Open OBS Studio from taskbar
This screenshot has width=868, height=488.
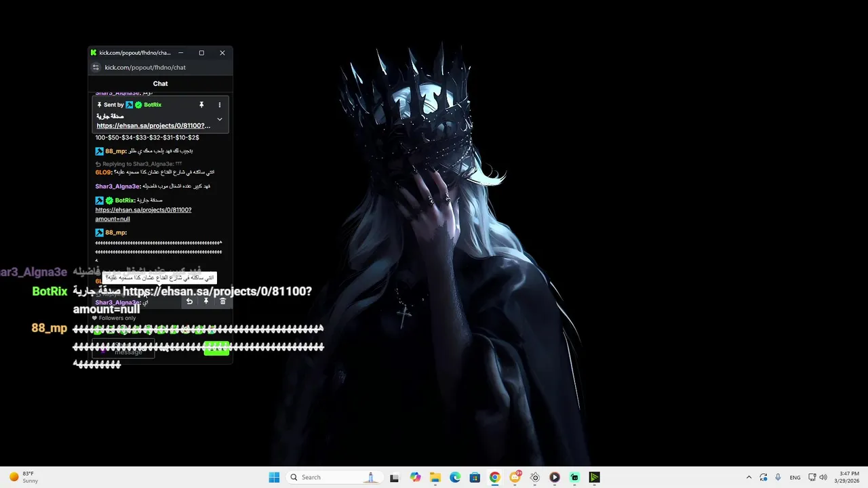pyautogui.click(x=534, y=477)
